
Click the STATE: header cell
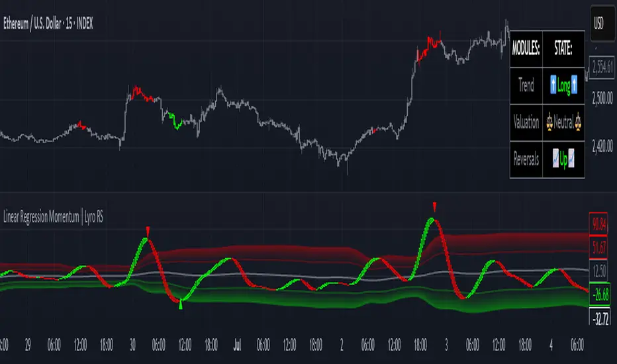pyautogui.click(x=563, y=48)
